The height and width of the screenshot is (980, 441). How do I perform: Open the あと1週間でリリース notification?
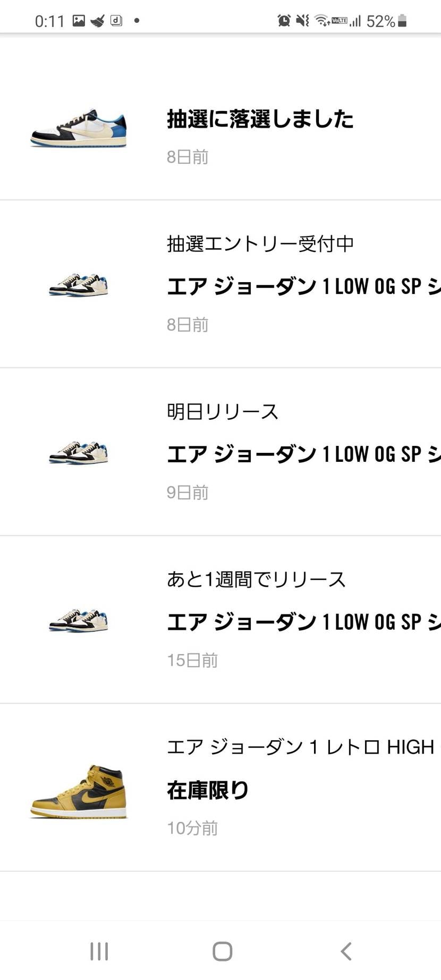coord(256,579)
